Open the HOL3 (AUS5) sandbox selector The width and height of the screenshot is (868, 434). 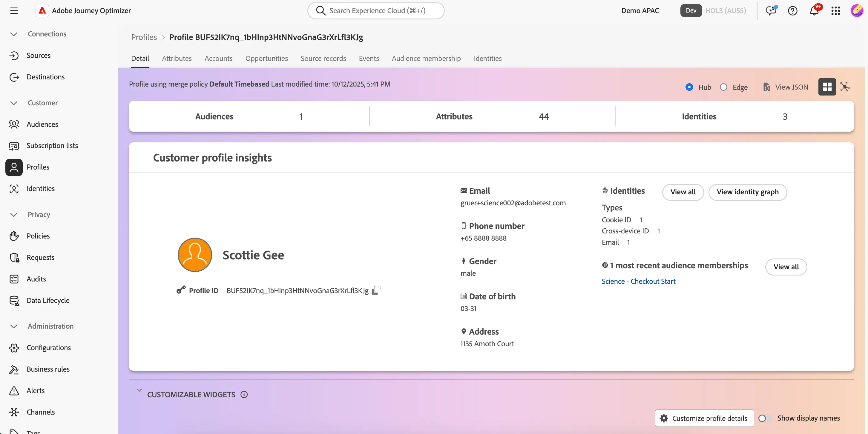click(726, 11)
